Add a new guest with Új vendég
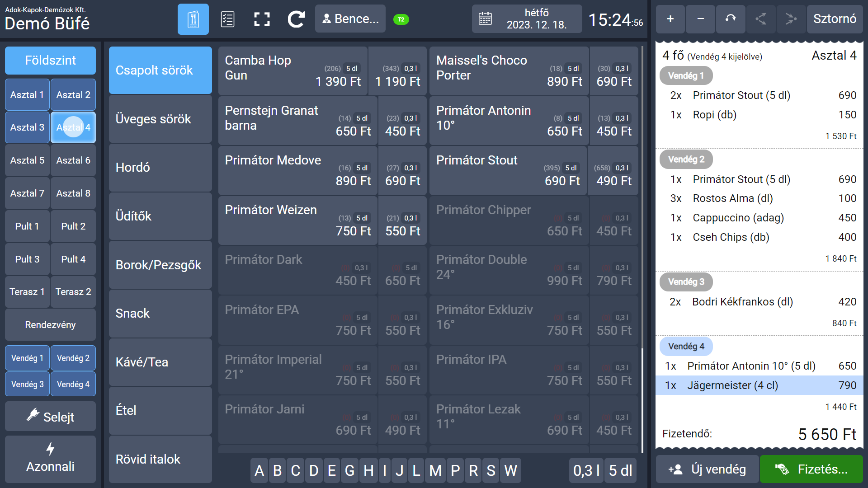 pos(707,469)
